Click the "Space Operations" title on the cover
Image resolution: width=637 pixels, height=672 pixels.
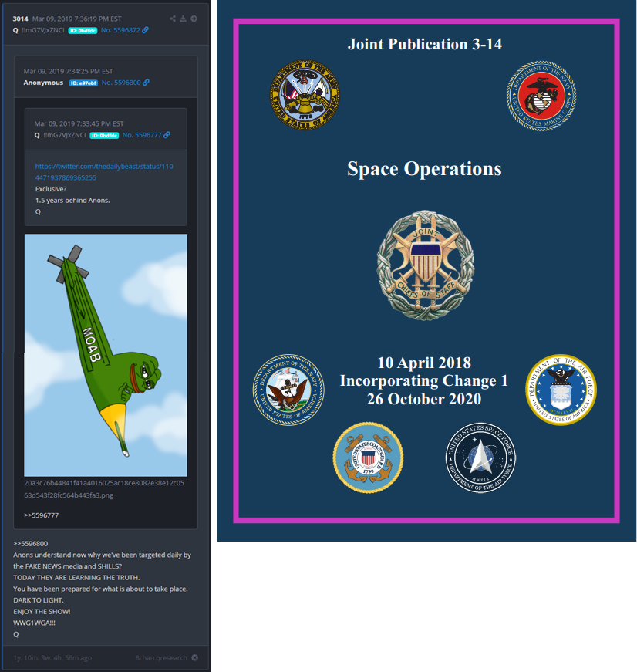click(424, 168)
